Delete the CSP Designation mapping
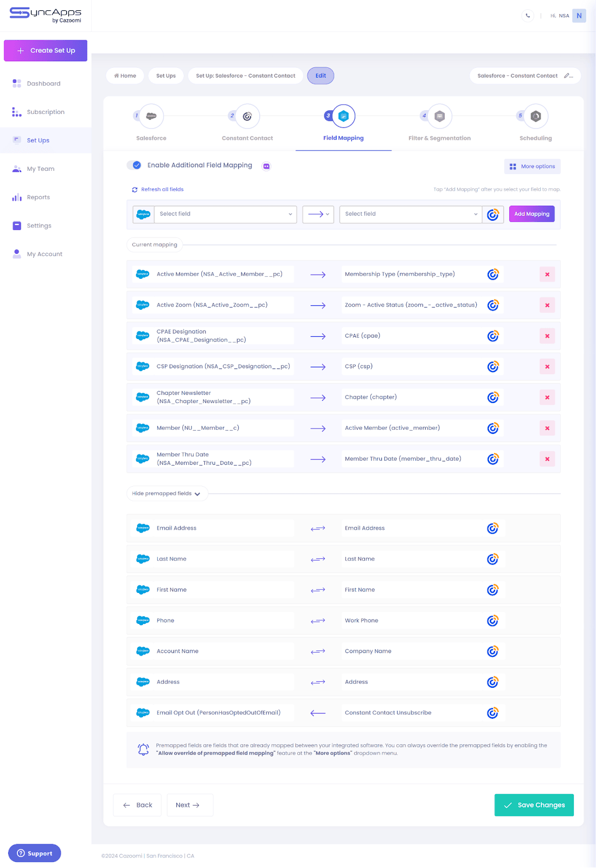596x868 pixels. tap(547, 367)
